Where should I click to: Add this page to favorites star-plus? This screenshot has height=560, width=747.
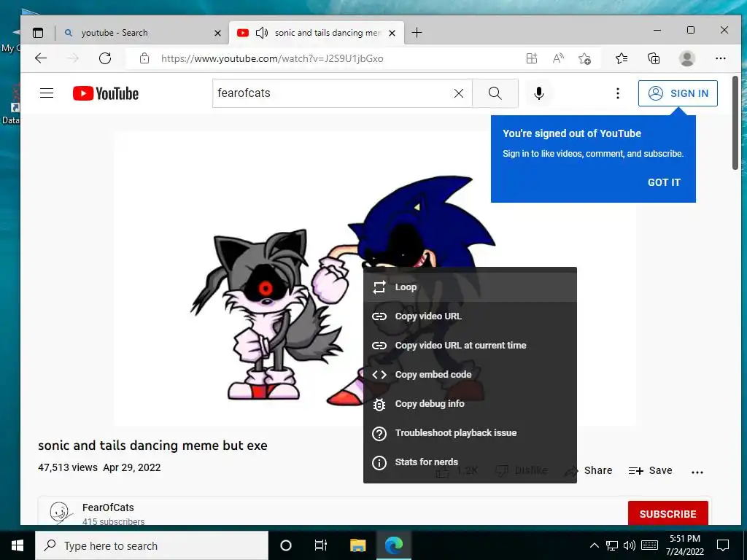(x=584, y=58)
